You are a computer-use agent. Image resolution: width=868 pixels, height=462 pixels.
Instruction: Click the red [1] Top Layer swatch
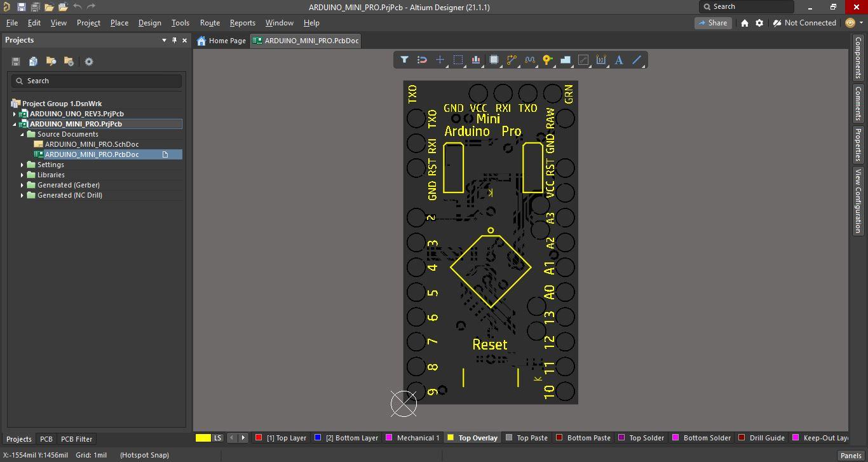point(259,438)
